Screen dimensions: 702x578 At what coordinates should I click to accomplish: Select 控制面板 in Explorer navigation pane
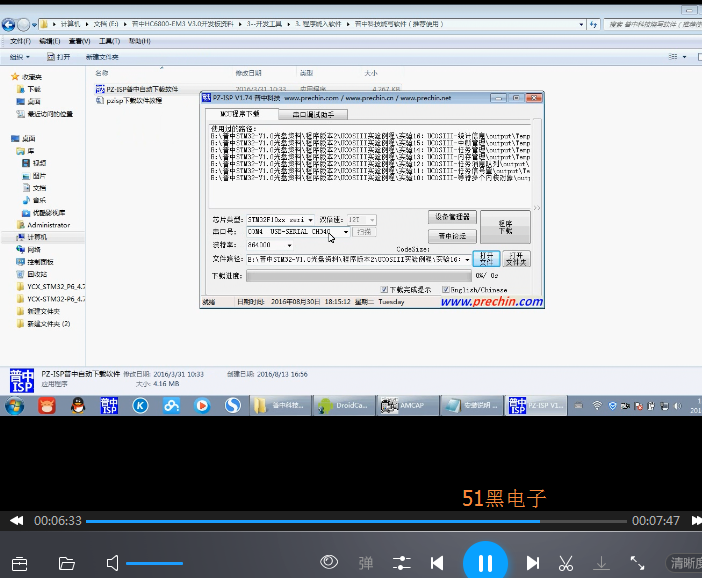(35, 262)
